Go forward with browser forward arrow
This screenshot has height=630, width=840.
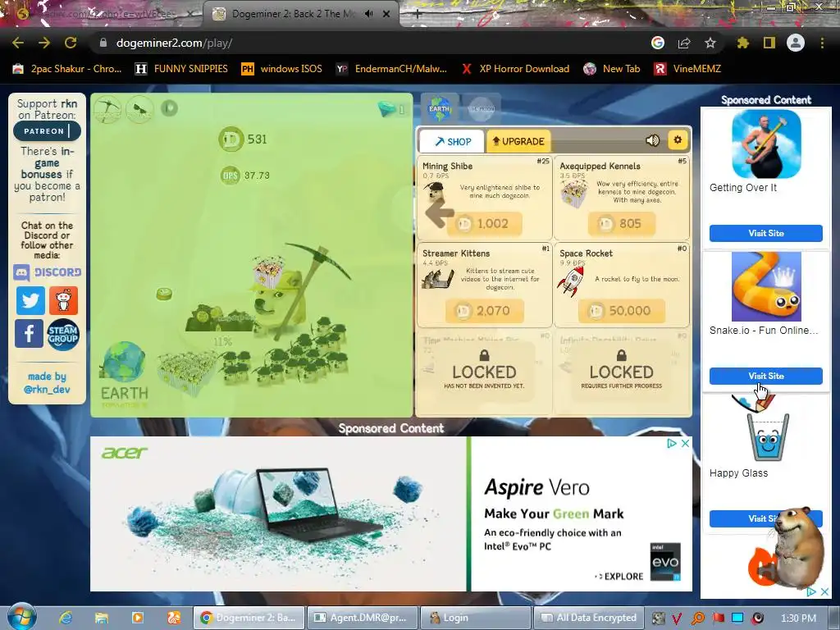click(x=44, y=43)
